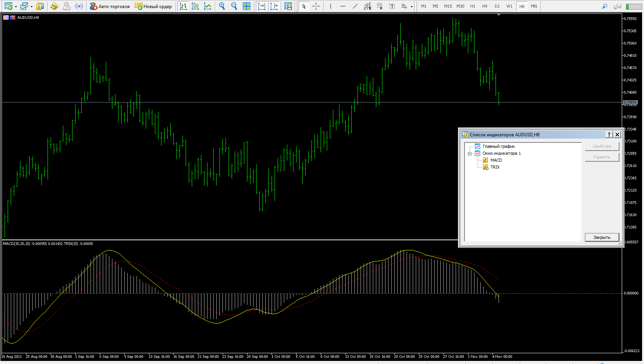The image size is (644, 364).
Task: Select the text label tool
Action: click(392, 6)
